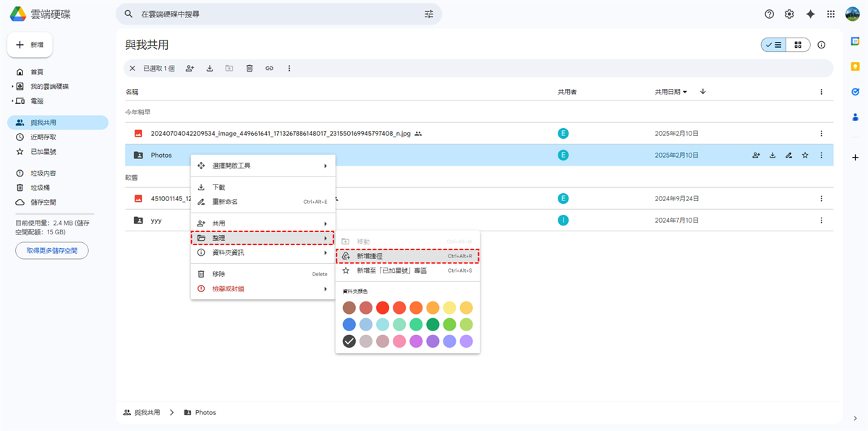Click the trash icon in selection toolbar

click(250, 69)
